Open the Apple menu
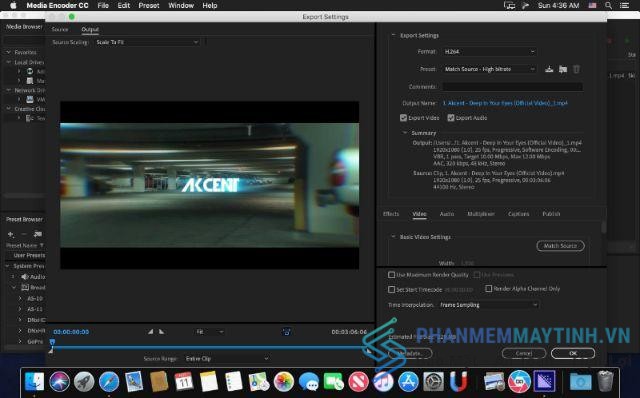Viewport: 640px width, 398px height. (13, 5)
